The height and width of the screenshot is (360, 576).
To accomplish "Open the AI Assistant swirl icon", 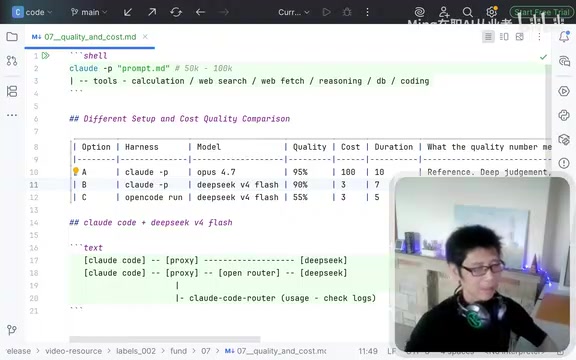I will [x=420, y=12].
